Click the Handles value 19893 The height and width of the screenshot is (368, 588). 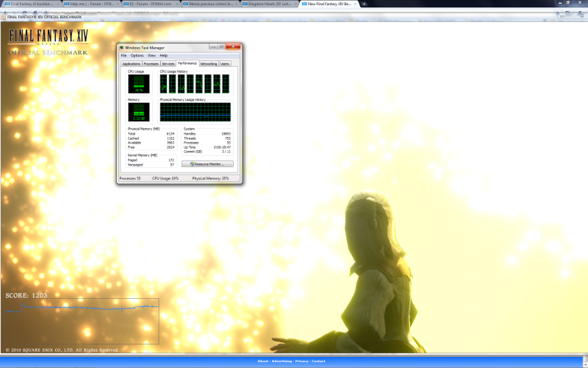(x=226, y=134)
